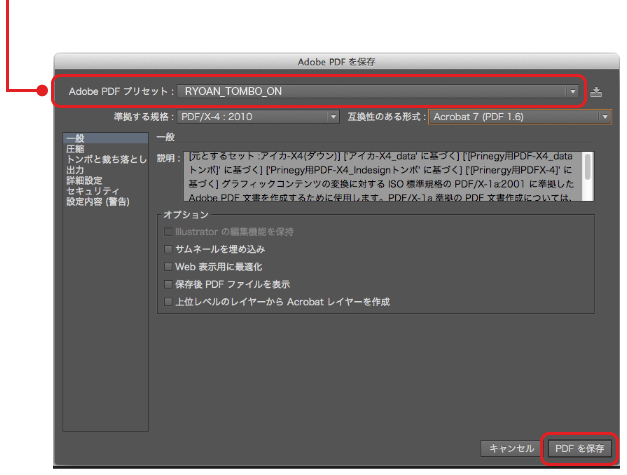Enable 保存後 PDF ファイルを表示 checkbox
The image size is (627, 475).
168,284
